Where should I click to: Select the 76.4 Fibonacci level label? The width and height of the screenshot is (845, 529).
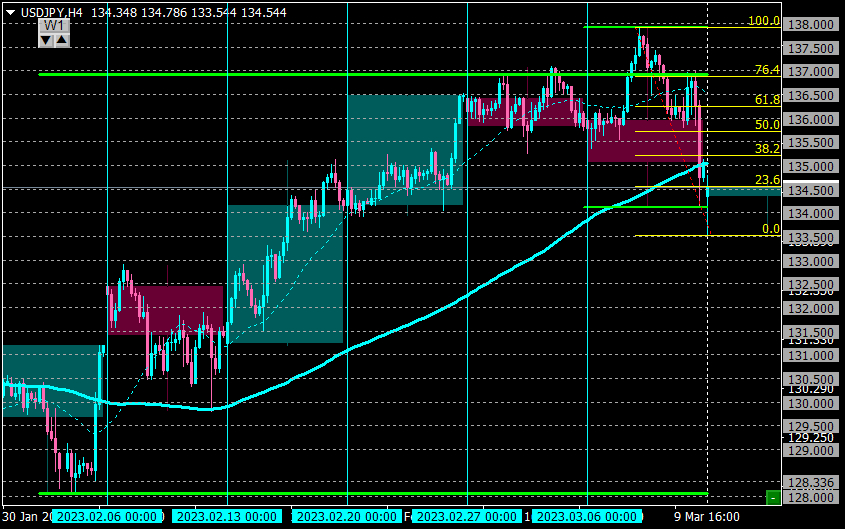(x=767, y=69)
